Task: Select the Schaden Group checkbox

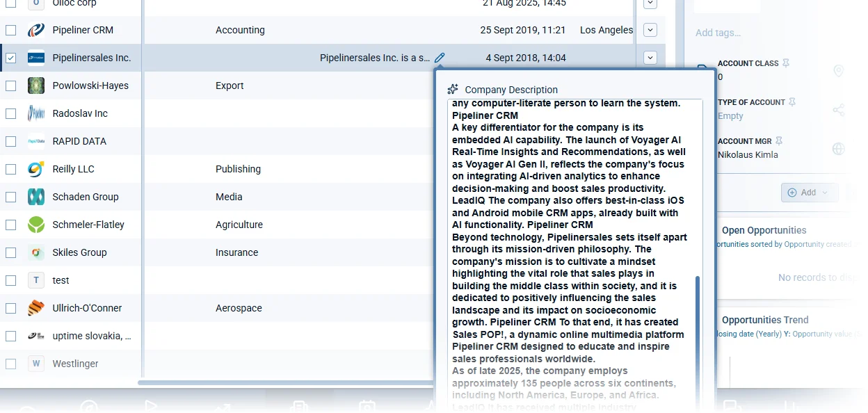Action: point(11,197)
